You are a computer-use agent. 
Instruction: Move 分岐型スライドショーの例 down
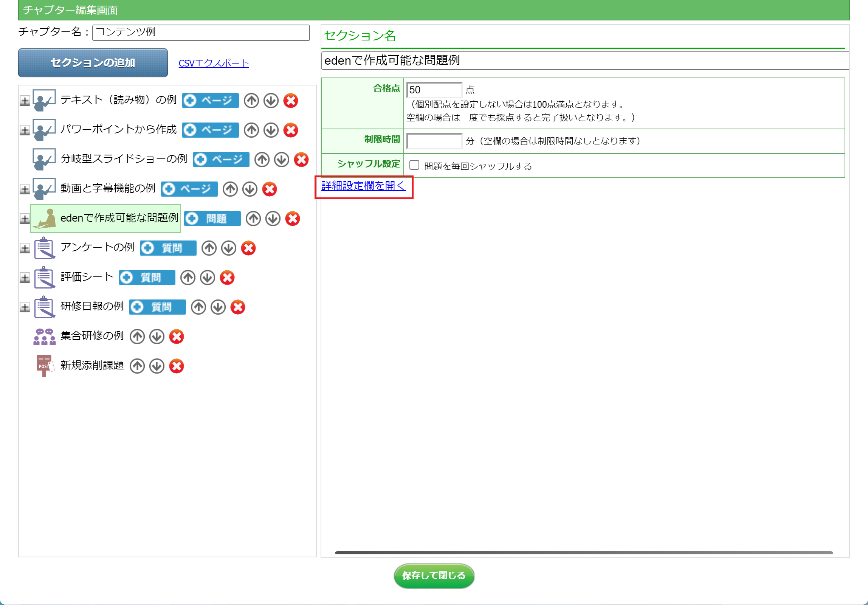282,160
